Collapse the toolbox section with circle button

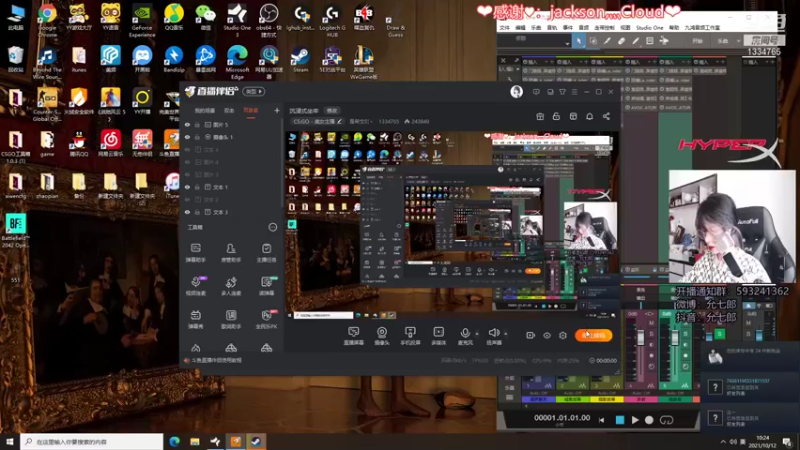pyautogui.click(x=272, y=227)
